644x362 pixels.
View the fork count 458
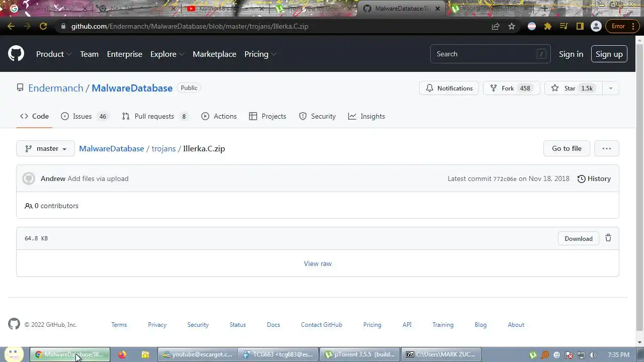point(525,88)
